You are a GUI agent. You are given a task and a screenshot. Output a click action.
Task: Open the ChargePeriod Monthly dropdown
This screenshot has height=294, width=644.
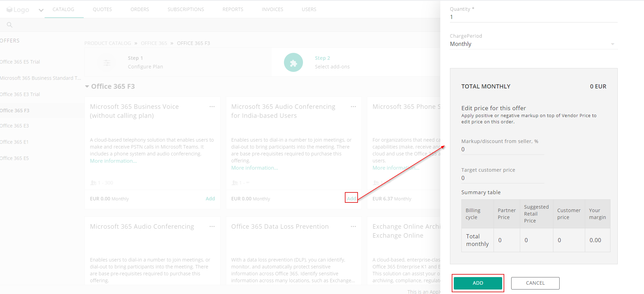pos(534,44)
